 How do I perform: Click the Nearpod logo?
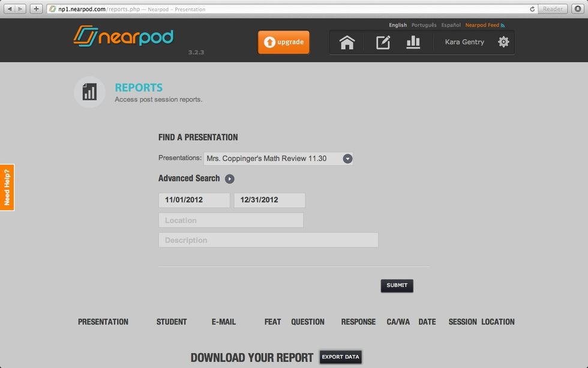pos(123,37)
